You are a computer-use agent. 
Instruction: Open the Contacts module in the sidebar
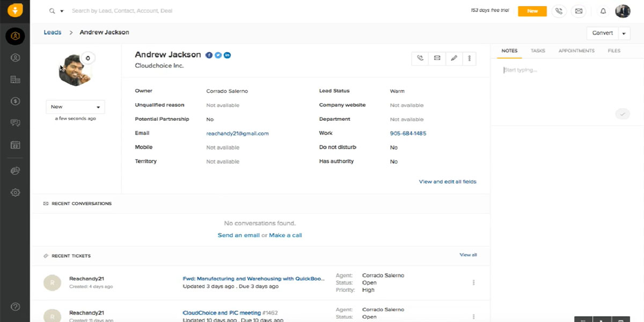[x=15, y=58]
